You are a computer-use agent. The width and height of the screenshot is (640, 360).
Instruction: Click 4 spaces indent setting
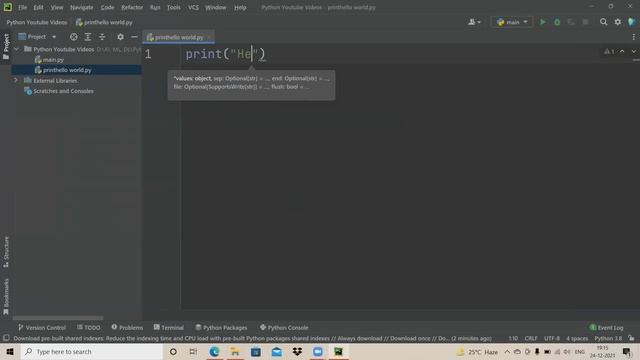point(577,338)
